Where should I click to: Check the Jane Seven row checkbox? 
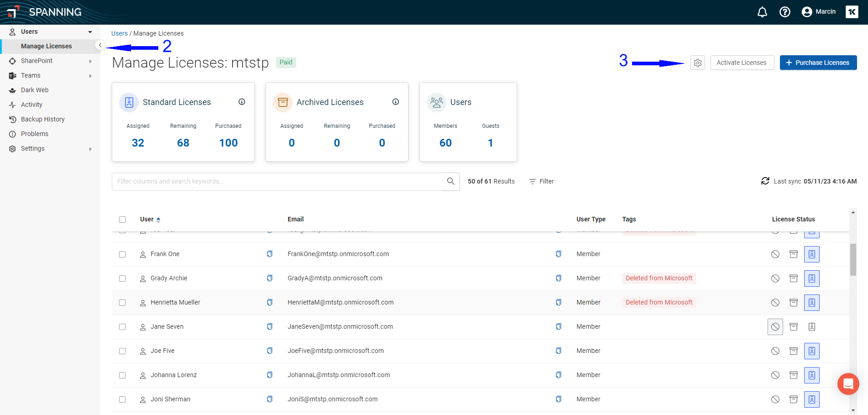(122, 327)
